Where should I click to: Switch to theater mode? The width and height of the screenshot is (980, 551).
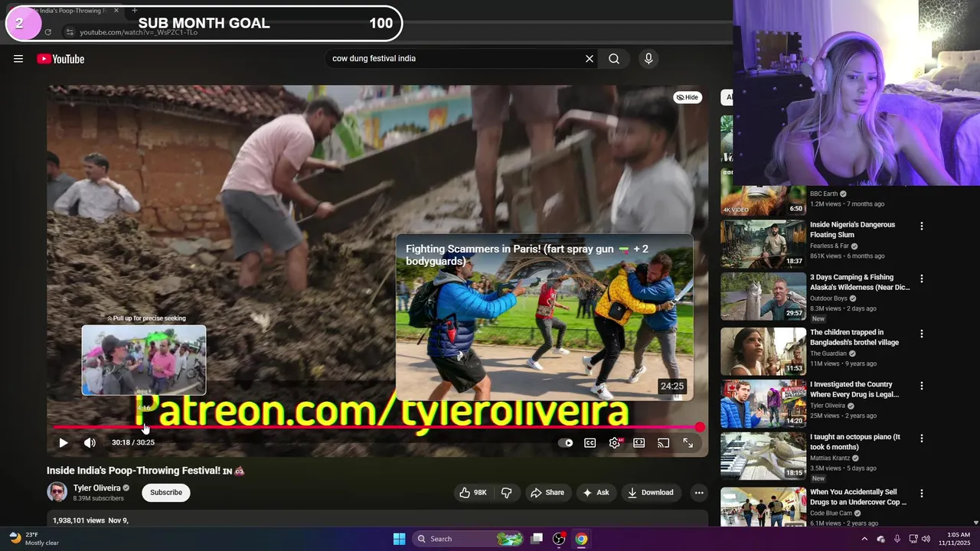[639, 442]
